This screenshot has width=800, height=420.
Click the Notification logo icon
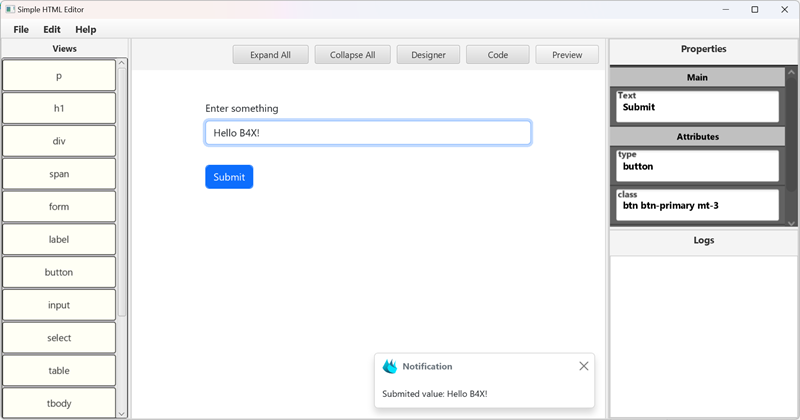point(390,367)
